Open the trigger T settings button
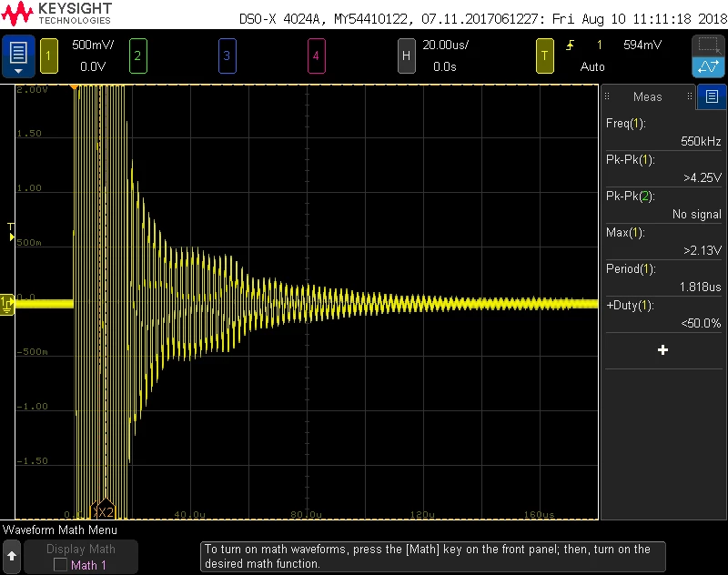The width and height of the screenshot is (728, 575). (544, 56)
